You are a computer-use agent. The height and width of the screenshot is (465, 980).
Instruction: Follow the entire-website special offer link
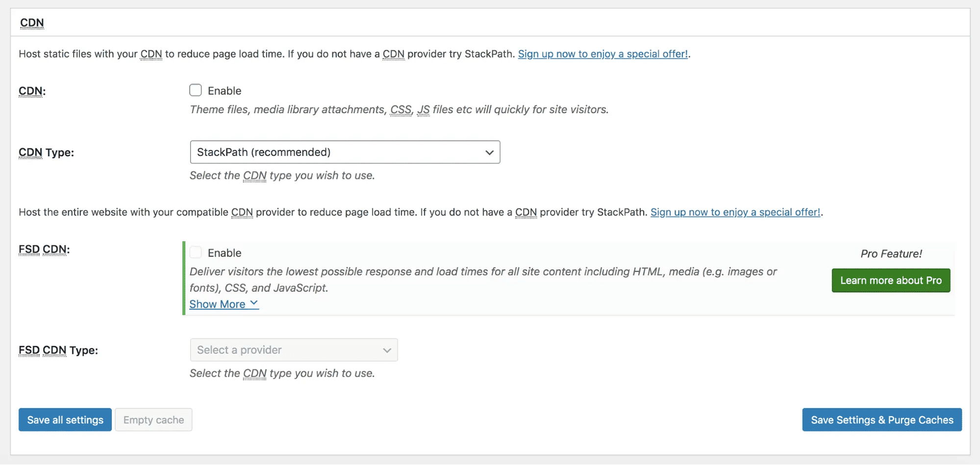coord(735,212)
